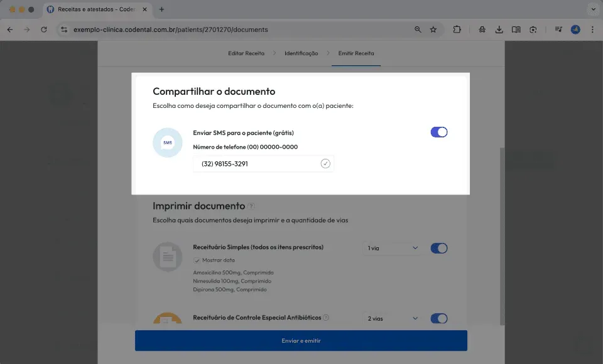Image resolution: width=603 pixels, height=364 pixels.
Task: Disable the Enviar SMS para o paciente toggle
Action: (x=439, y=132)
